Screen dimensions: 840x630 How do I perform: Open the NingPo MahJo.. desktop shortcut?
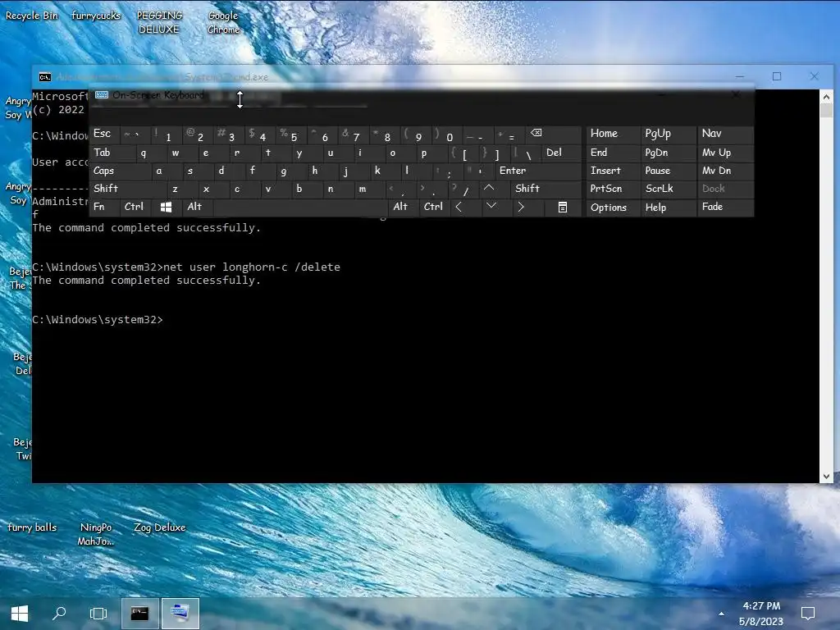coord(96,533)
